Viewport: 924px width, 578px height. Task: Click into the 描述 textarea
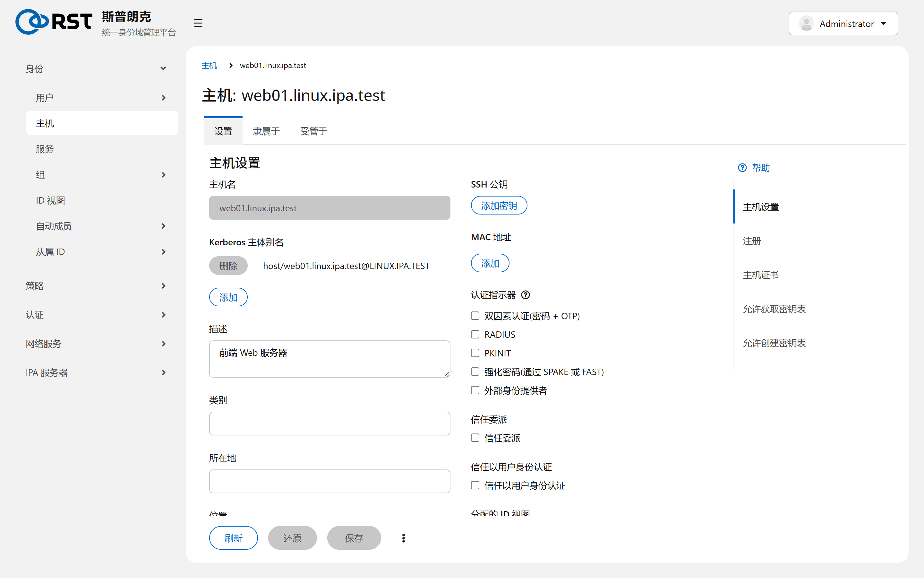click(x=329, y=359)
